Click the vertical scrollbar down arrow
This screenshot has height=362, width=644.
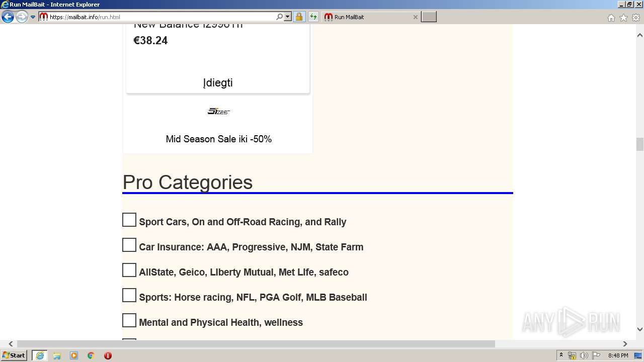point(640,329)
